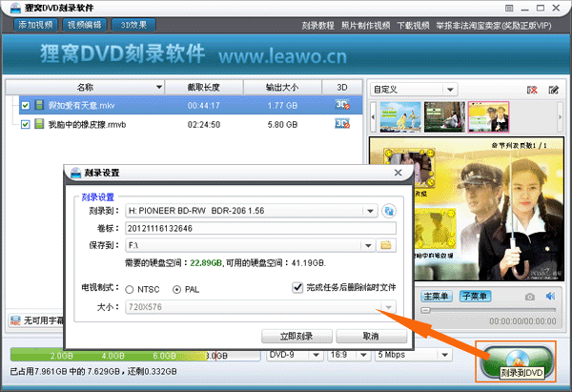
Task: Click the main window menu icon in titlebar
Action: tap(509, 8)
